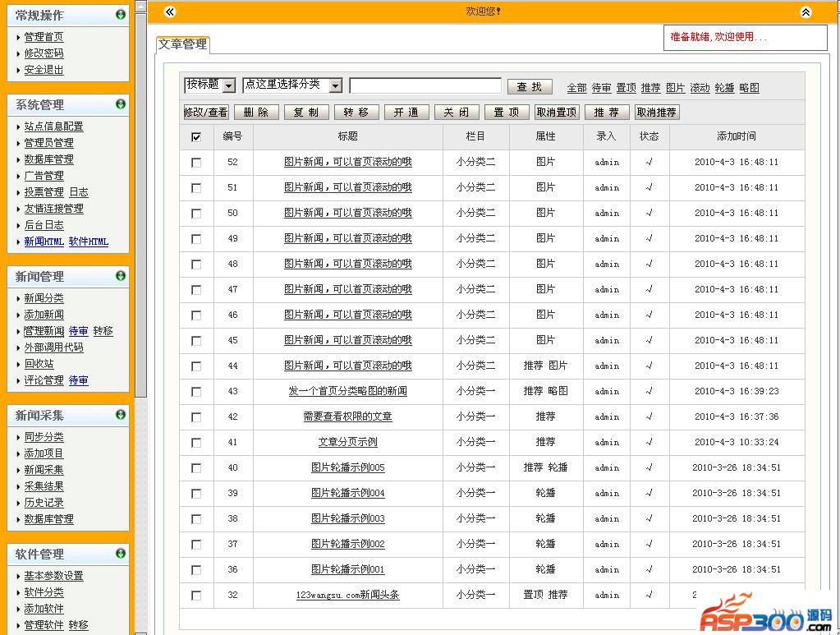Screen dimensions: 840x635
Task: Collapse the 新闻采集 panel via green arrow icon
Action: tap(121, 415)
